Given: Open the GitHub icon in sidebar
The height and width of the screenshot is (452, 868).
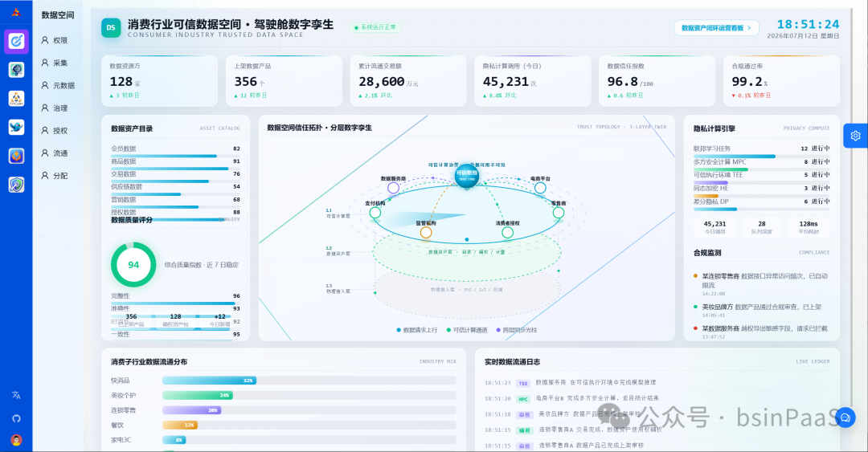Looking at the screenshot, I should [16, 418].
